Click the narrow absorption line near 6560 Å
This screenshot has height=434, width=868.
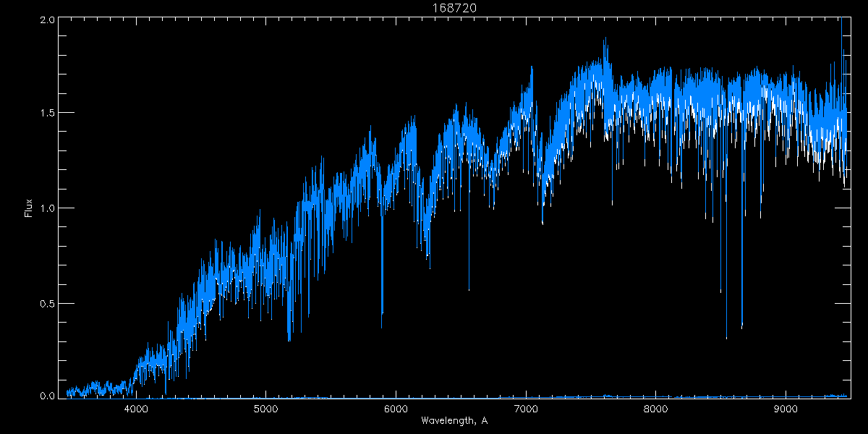pyautogui.click(x=469, y=288)
